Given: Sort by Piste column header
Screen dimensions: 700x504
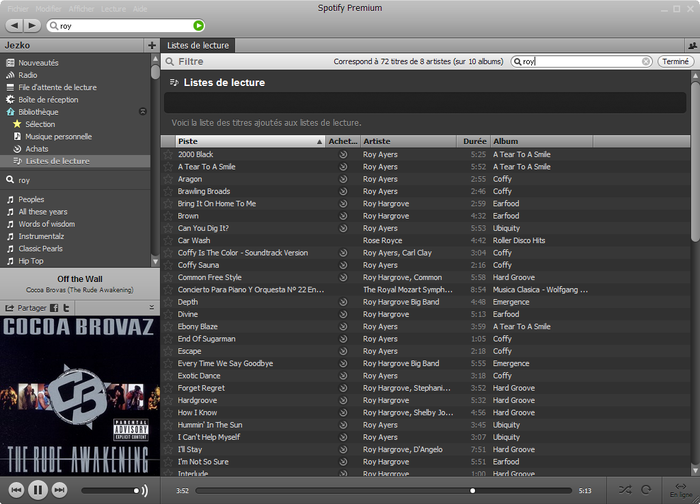Looking at the screenshot, I should 250,142.
